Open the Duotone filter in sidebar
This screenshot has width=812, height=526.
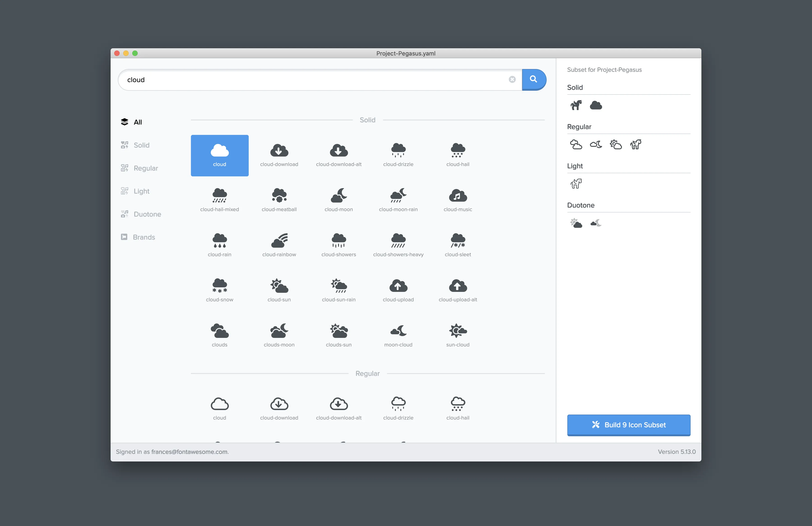point(147,214)
